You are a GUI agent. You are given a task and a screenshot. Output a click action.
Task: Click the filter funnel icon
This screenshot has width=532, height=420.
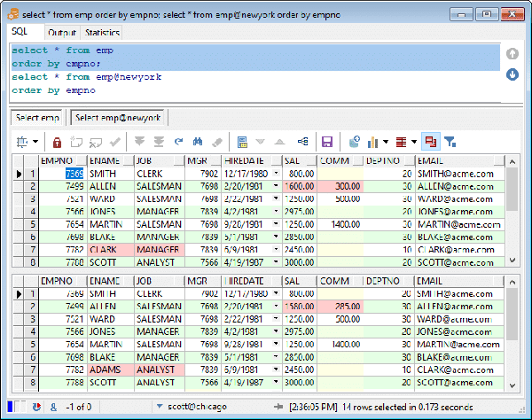450,142
